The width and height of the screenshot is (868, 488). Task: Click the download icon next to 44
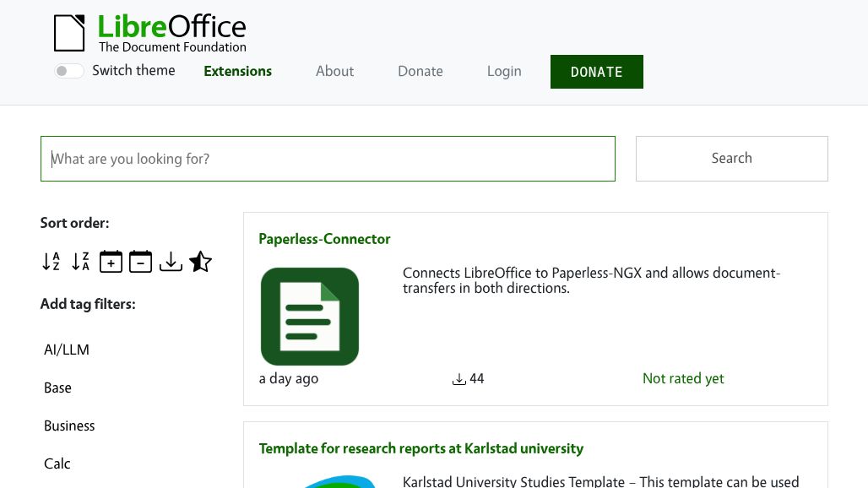click(x=459, y=379)
